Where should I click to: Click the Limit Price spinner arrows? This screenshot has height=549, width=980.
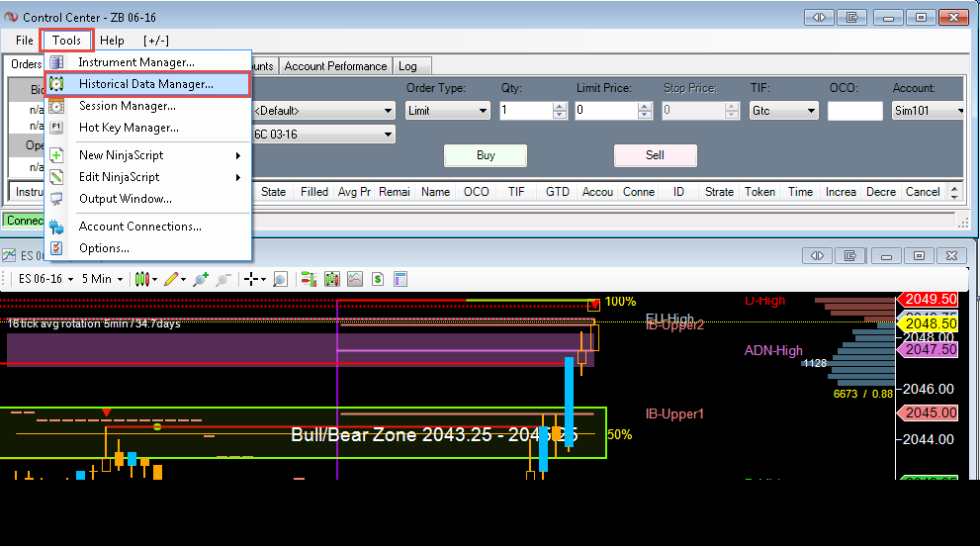(x=645, y=111)
